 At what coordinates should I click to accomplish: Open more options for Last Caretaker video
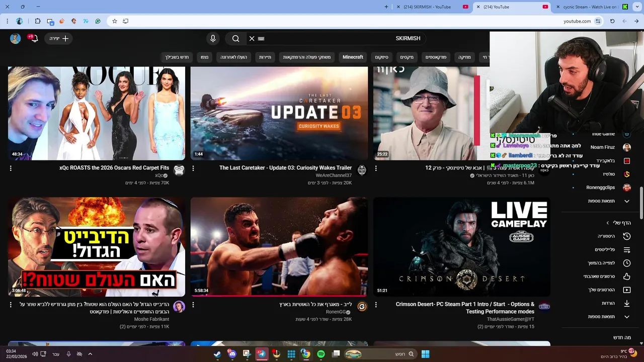[193, 168]
